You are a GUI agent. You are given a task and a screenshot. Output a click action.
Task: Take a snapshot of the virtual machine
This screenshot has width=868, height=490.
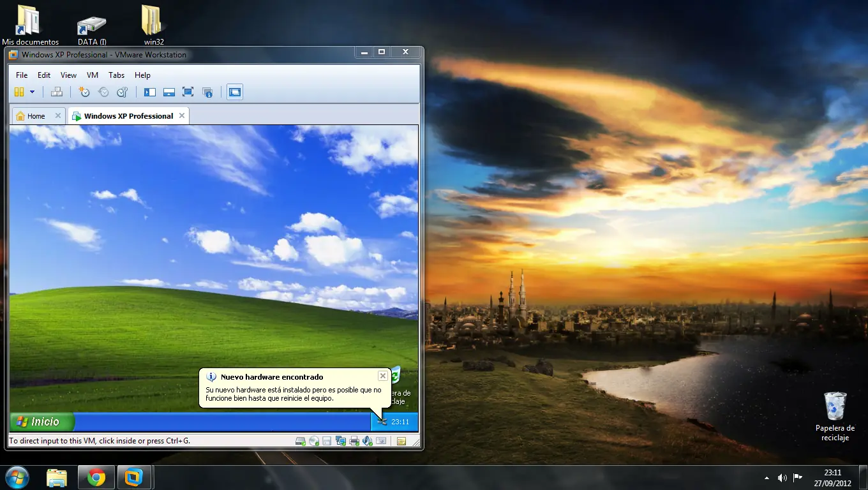(x=84, y=92)
